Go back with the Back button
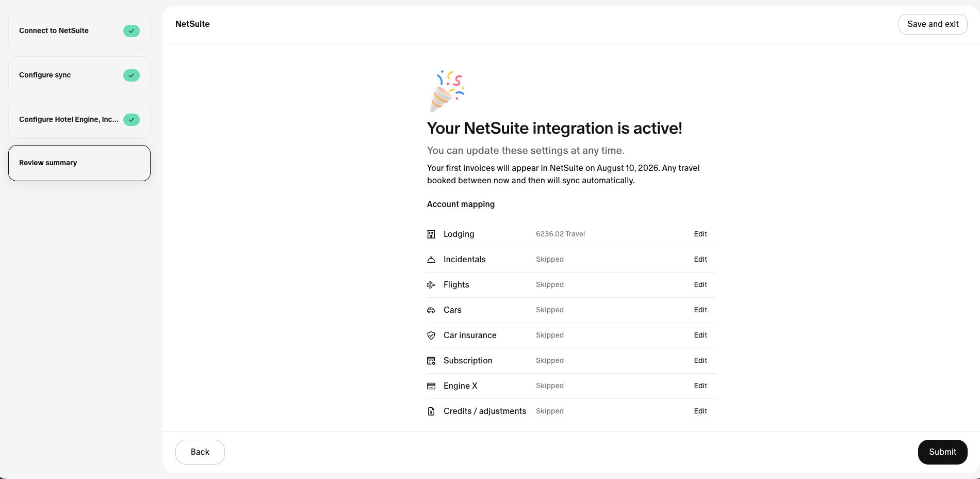980x479 pixels. click(x=200, y=452)
